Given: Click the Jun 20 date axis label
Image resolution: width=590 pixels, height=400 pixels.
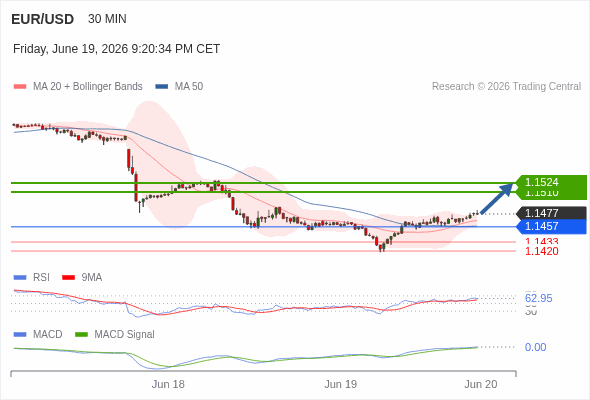Looking at the screenshot, I should 481,384.
